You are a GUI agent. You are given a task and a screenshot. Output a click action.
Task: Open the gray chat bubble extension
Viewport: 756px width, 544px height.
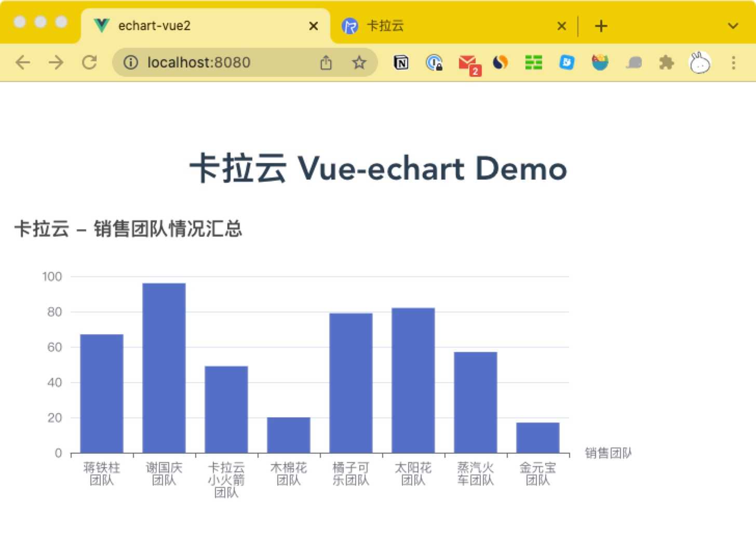pyautogui.click(x=633, y=63)
